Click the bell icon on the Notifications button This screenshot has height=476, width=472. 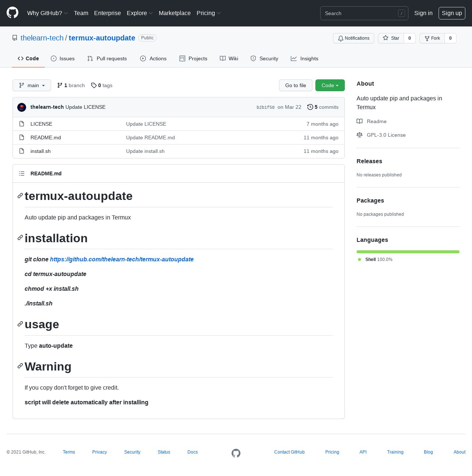tap(341, 38)
